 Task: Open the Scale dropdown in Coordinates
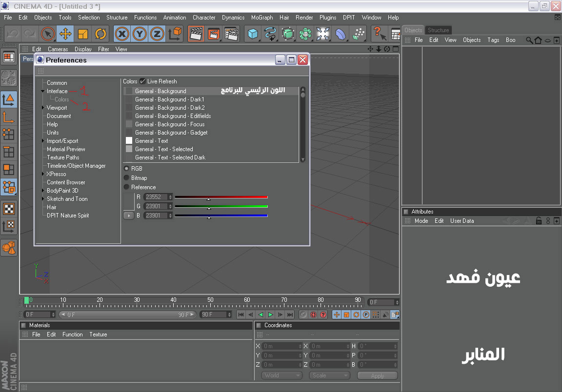(x=329, y=375)
